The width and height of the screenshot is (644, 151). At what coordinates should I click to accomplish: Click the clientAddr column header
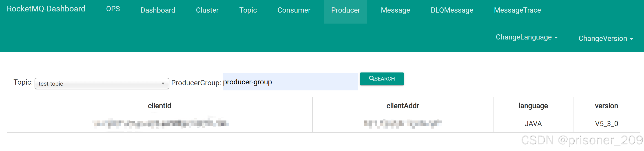(403, 106)
